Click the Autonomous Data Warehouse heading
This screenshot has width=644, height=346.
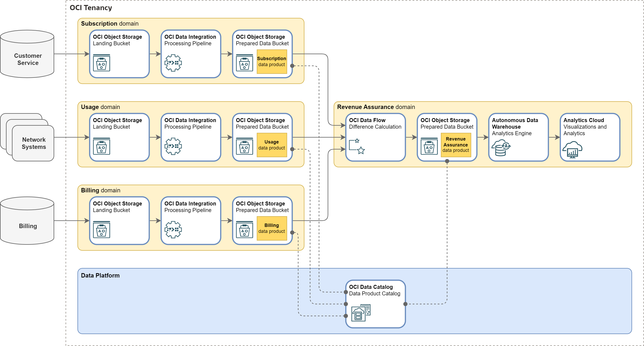coord(515,123)
